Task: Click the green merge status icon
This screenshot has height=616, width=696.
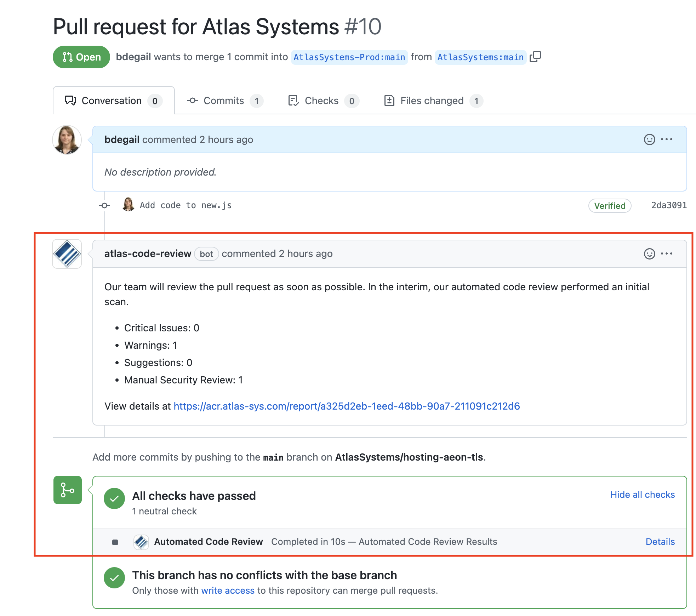Action: (68, 490)
